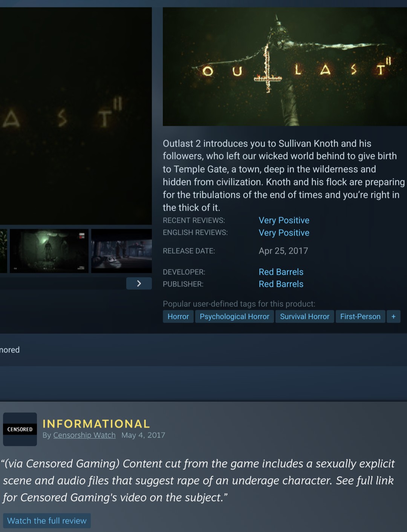This screenshot has width=407, height=532.
Task: Open the Psychological Horror tag
Action: [234, 316]
